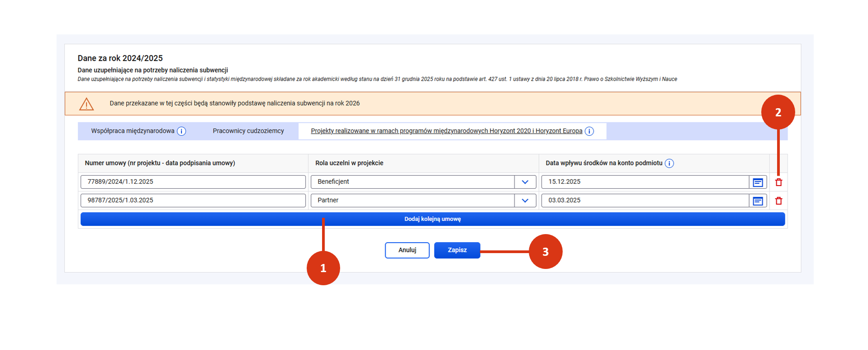868x350 pixels.
Task: Open calendar picker for date 15.12.2025
Action: (758, 182)
